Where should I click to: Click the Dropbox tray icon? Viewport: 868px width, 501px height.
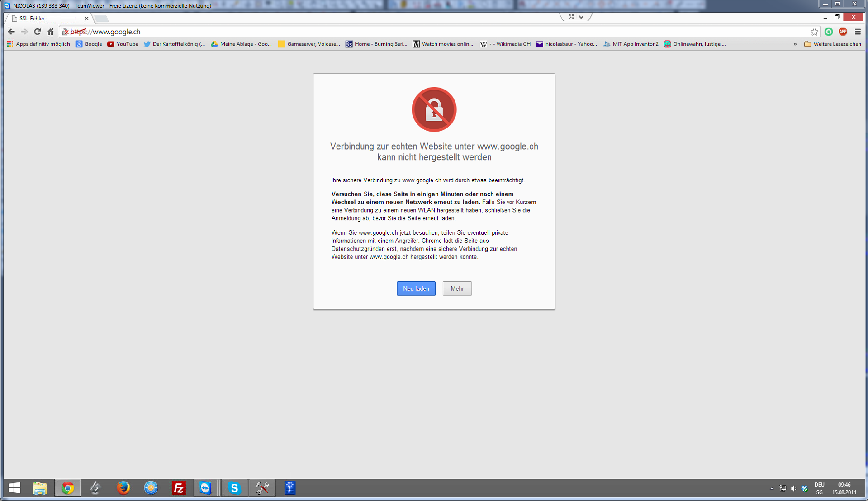click(x=804, y=488)
